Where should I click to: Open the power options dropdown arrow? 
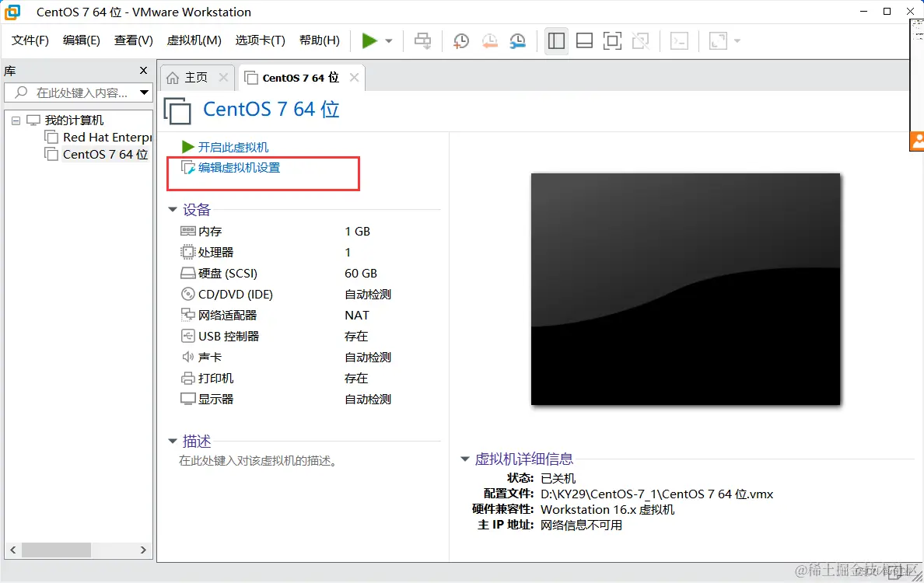[389, 41]
